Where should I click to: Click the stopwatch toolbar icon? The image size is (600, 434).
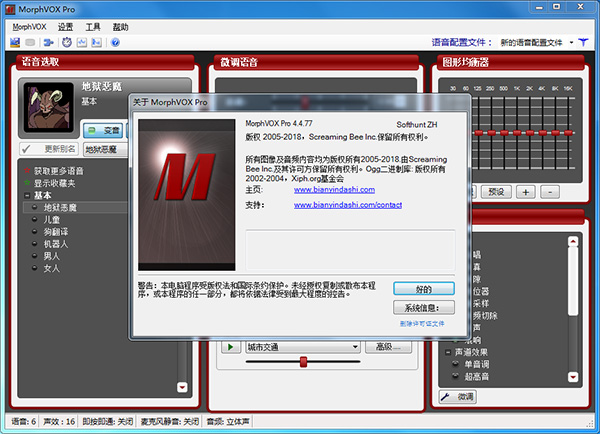click(67, 42)
